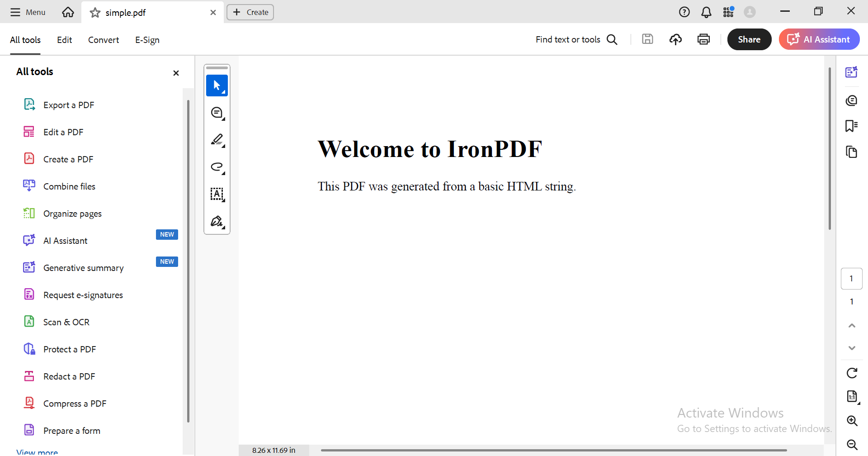Click the total page count below page box
Screen dimensions: 868x456
[852, 301]
